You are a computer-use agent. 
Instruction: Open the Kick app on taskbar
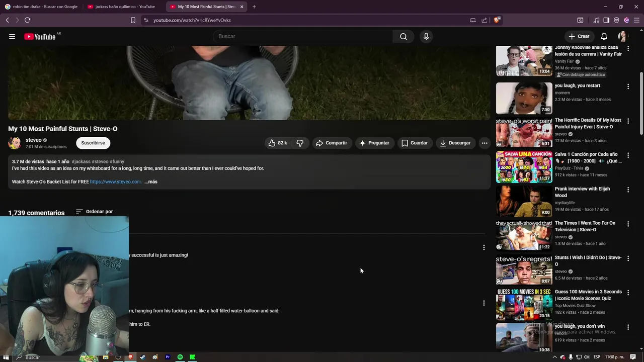pyautogui.click(x=192, y=357)
